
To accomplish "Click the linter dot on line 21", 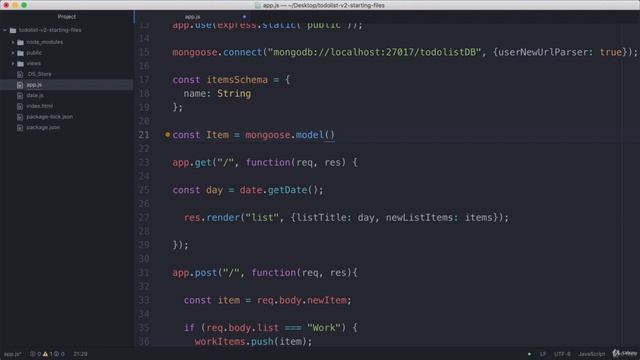I will [x=167, y=134].
